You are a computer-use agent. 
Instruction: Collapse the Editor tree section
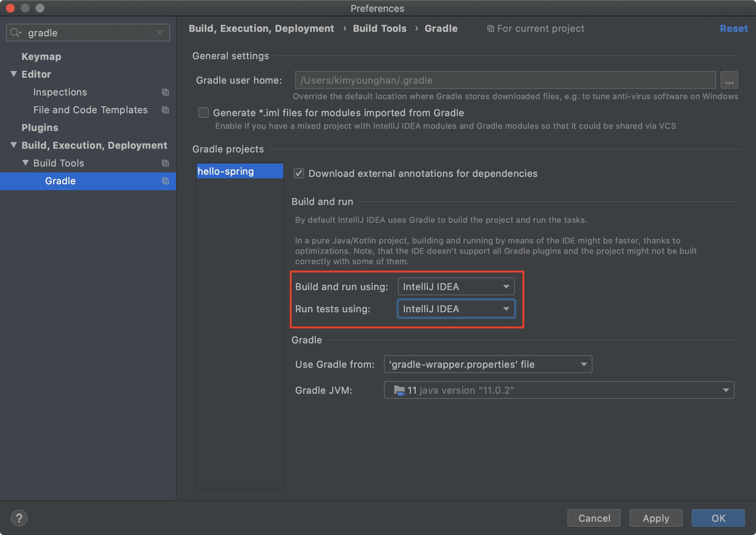point(14,74)
